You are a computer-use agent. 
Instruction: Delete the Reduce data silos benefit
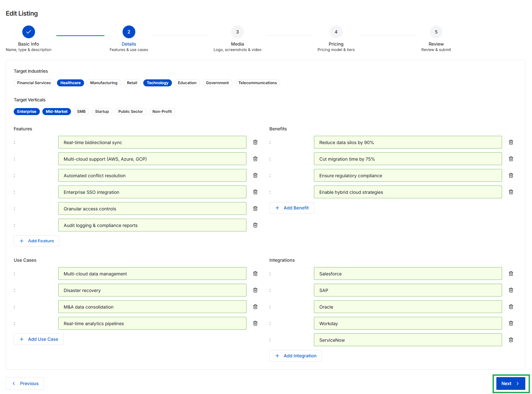(511, 142)
